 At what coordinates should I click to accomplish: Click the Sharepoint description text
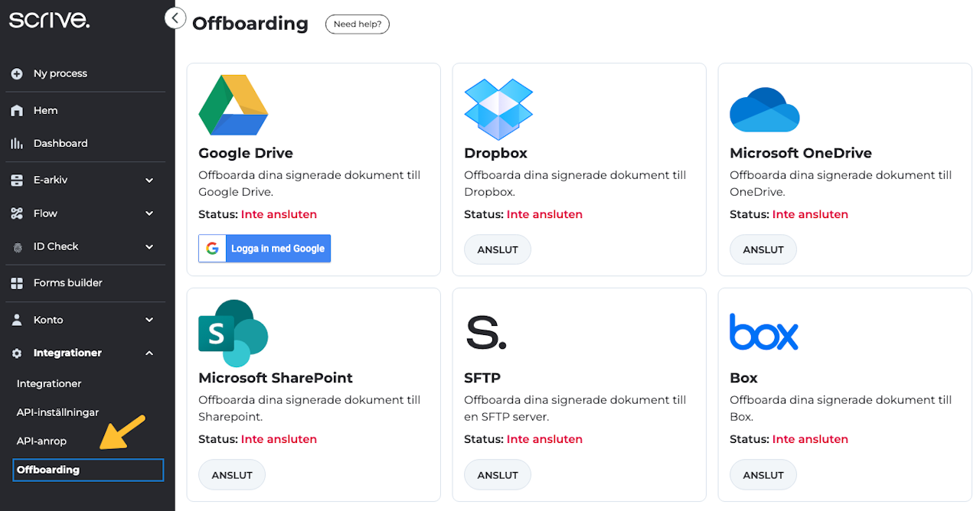coord(309,408)
